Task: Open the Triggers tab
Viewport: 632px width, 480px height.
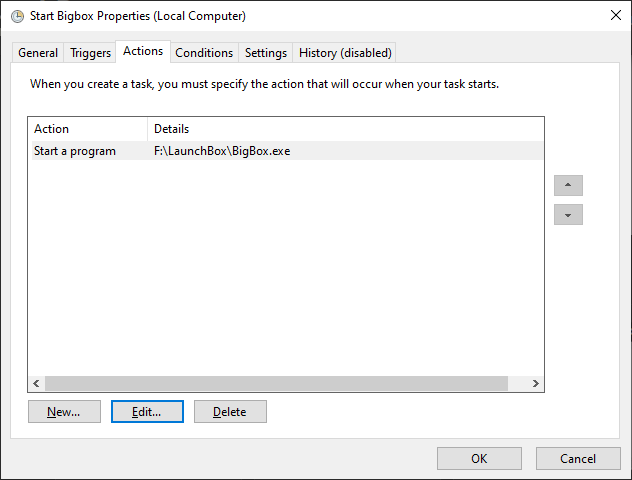Action: pyautogui.click(x=90, y=53)
